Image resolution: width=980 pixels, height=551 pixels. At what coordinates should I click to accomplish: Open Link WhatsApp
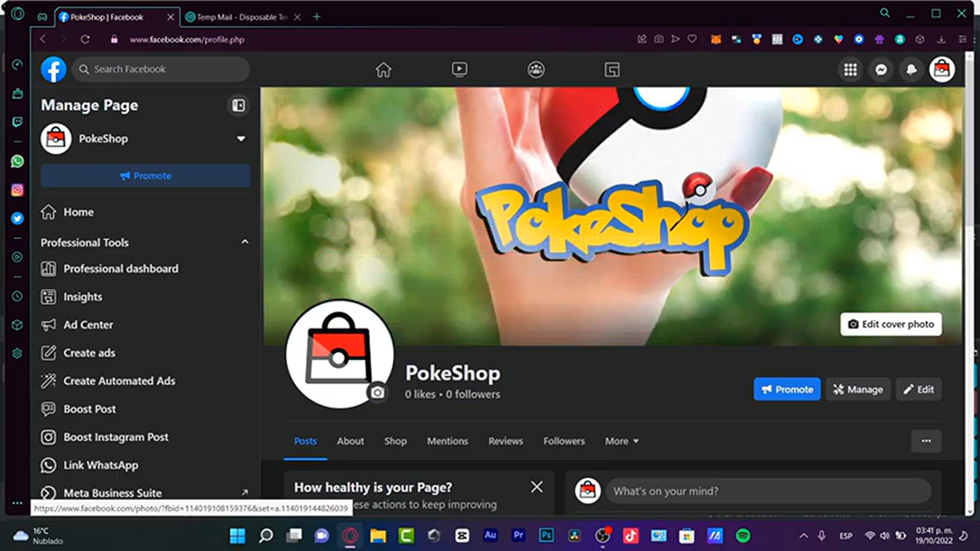pos(145,465)
